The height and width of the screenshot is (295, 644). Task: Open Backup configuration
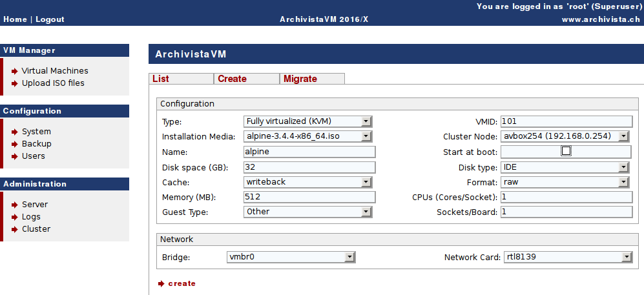click(37, 143)
